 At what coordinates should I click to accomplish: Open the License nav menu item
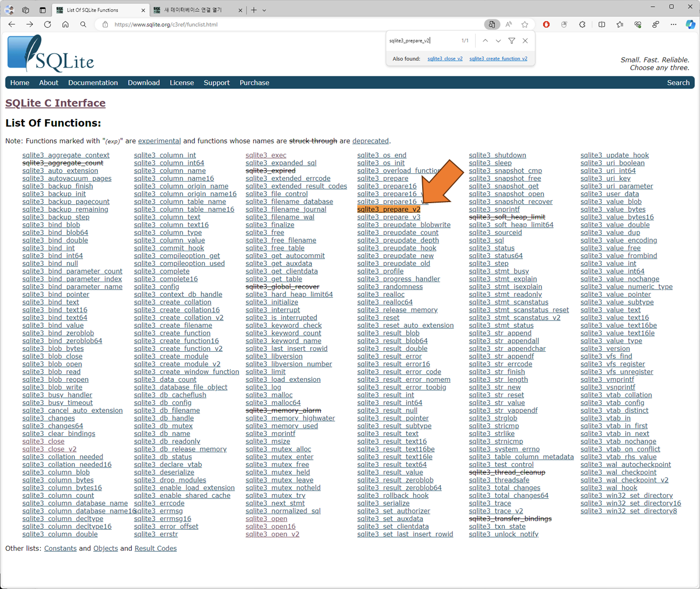point(182,83)
